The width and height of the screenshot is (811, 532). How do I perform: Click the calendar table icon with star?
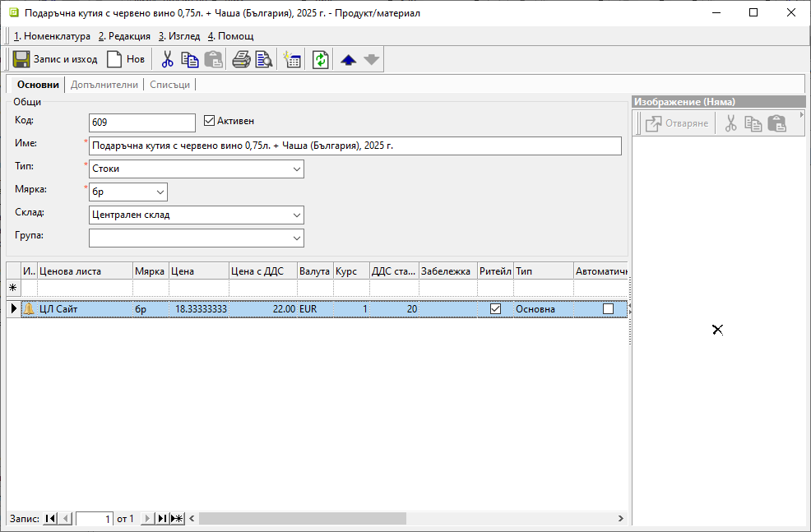coord(292,59)
